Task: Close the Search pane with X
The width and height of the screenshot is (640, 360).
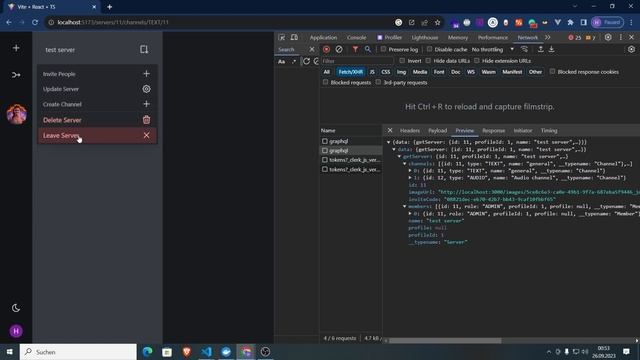Action: point(312,49)
